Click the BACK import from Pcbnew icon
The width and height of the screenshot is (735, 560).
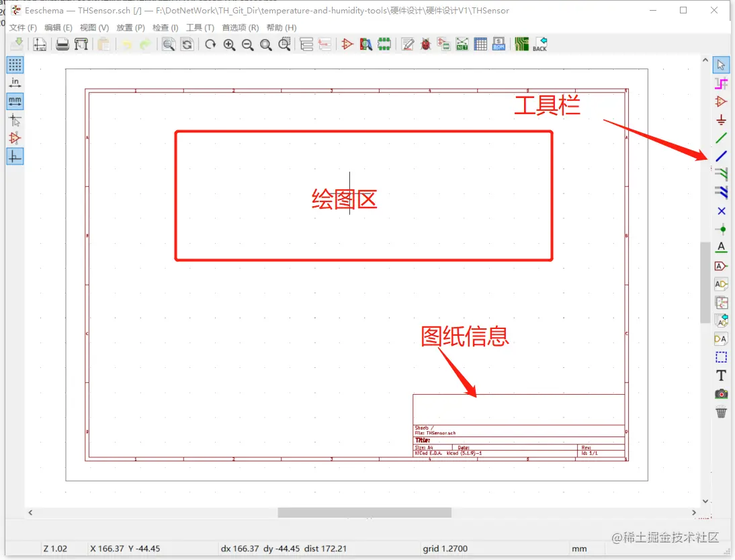click(540, 44)
